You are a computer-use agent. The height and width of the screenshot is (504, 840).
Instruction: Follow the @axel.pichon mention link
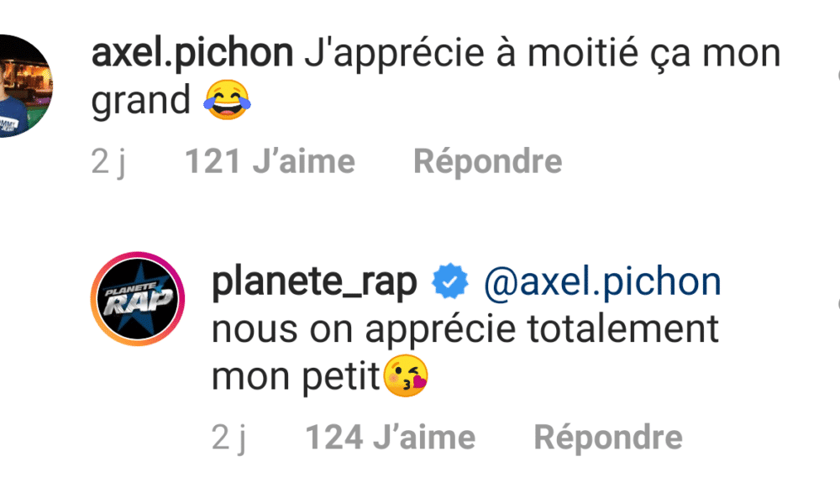tap(602, 284)
